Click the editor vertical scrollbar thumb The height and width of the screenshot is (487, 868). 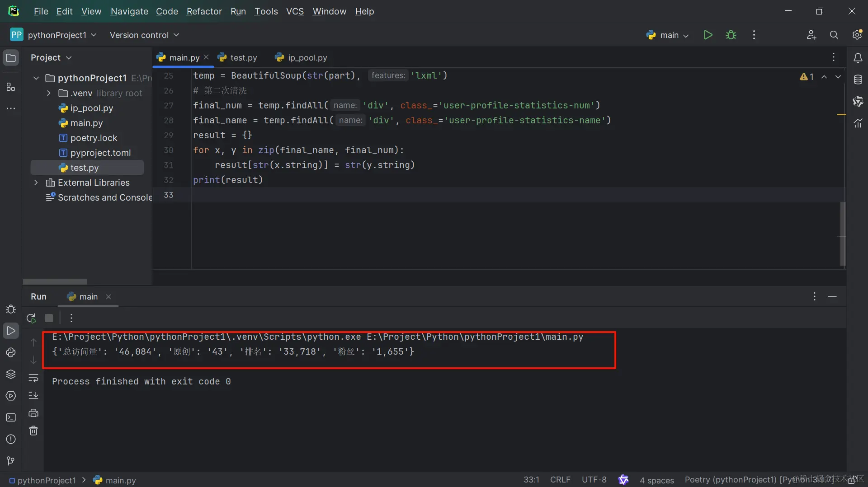coord(843,234)
